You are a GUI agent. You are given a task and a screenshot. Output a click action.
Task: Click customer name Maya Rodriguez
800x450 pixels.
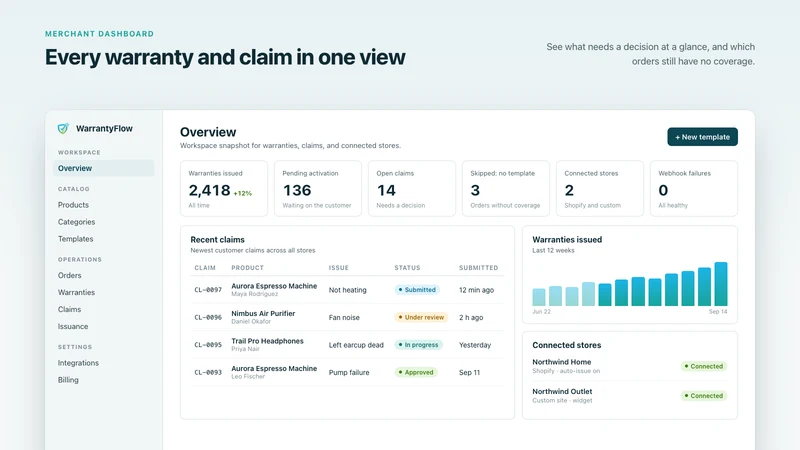255,294
